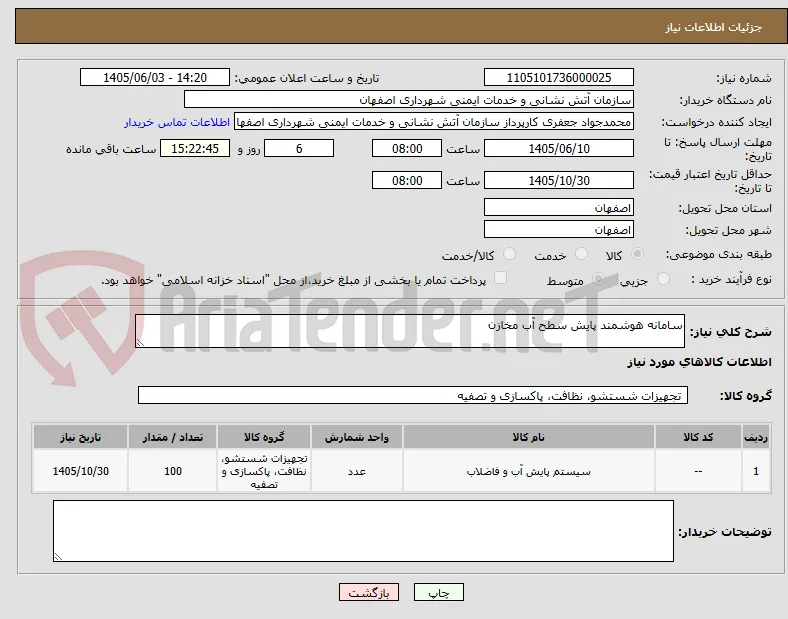
Task: Select the متوسط purchase type radio
Action: (598, 278)
